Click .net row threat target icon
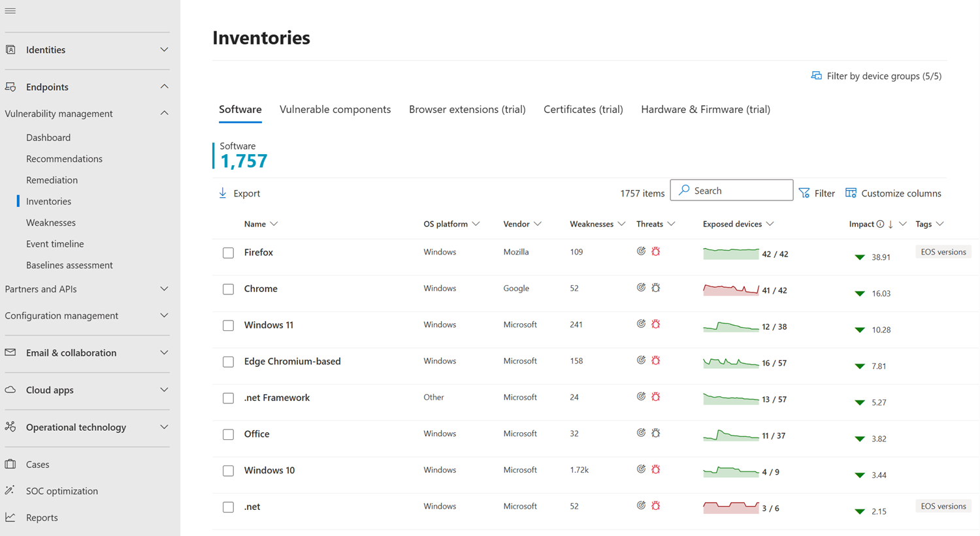The width and height of the screenshot is (980, 536). coord(641,506)
